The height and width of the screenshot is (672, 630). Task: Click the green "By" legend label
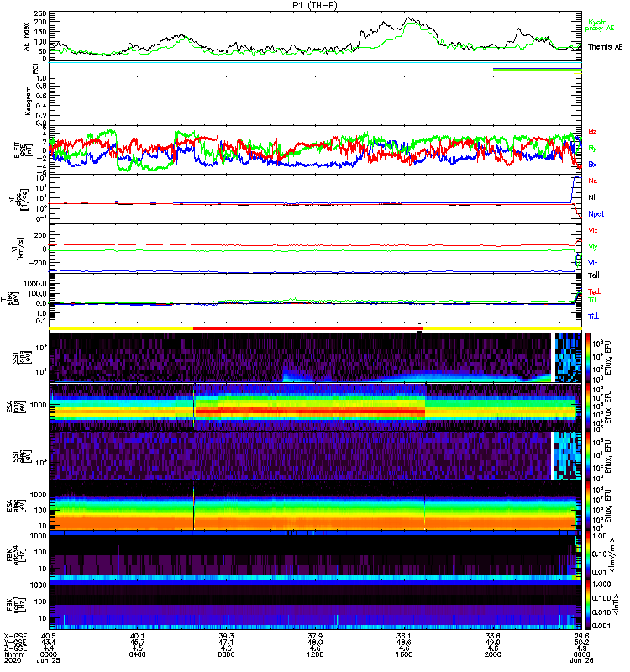pyautogui.click(x=592, y=149)
